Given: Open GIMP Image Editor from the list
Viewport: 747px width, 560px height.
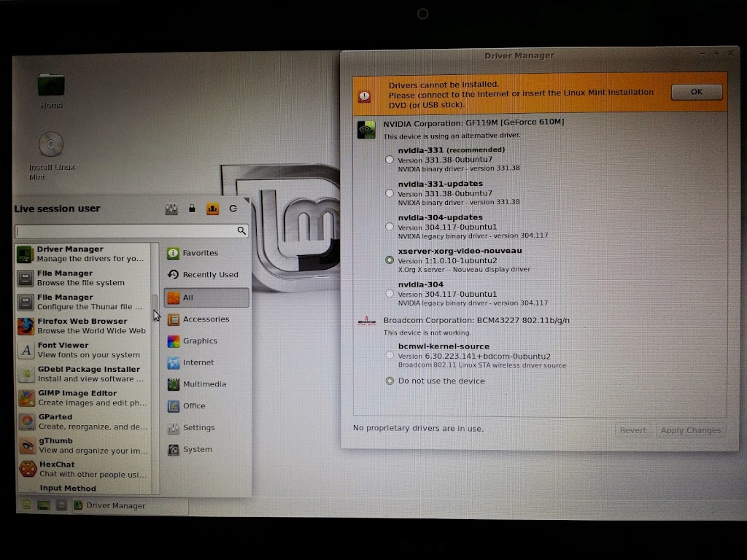Looking at the screenshot, I should pos(82,398).
